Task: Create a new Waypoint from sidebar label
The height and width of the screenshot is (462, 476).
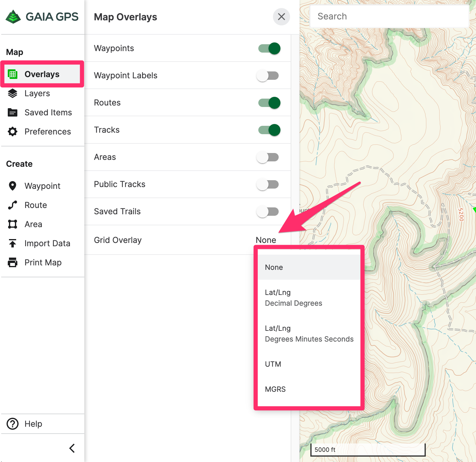Action: (42, 186)
